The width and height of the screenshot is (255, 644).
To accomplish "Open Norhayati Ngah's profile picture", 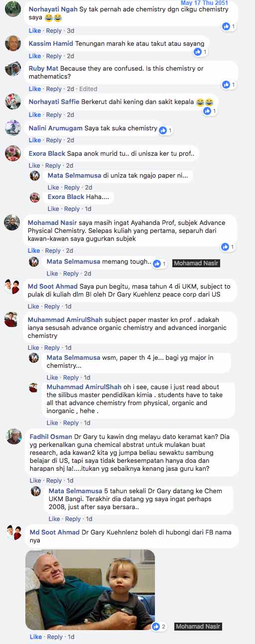I will point(13,9).
